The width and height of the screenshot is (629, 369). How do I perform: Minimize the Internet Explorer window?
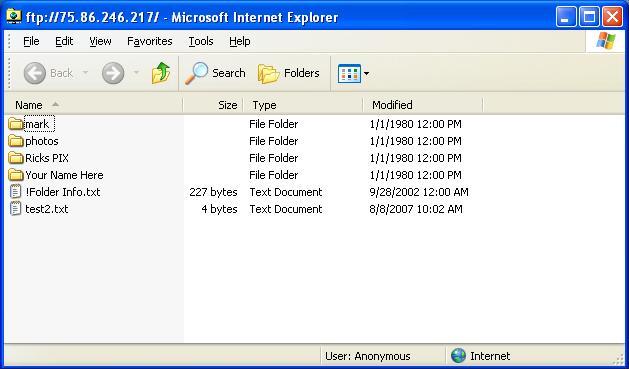[x=566, y=16]
